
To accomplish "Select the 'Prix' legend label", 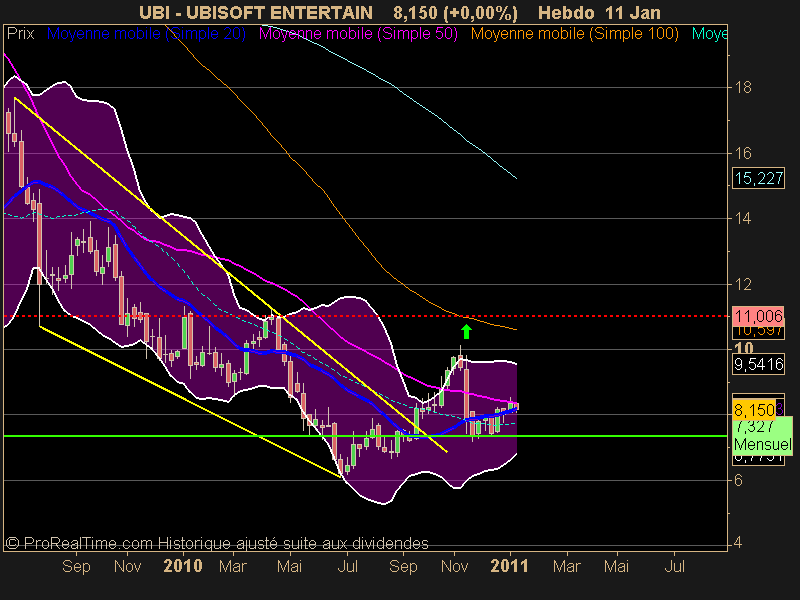I will point(20,34).
